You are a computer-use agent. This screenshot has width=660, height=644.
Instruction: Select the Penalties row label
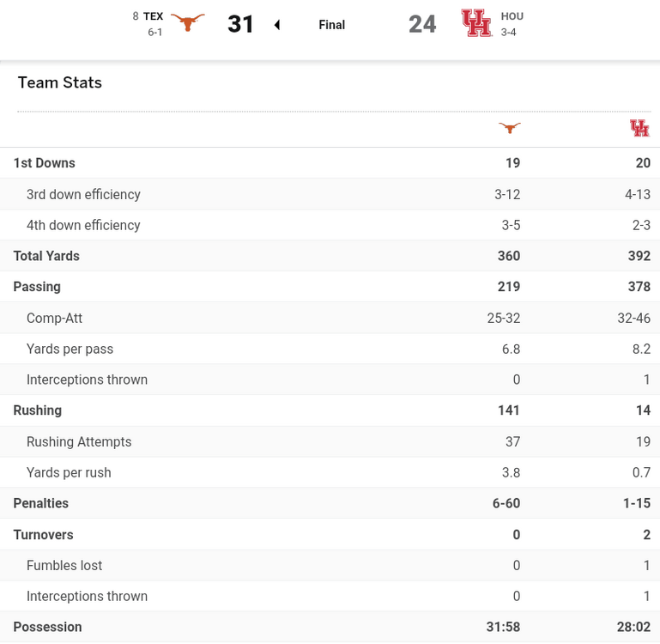tap(41, 503)
